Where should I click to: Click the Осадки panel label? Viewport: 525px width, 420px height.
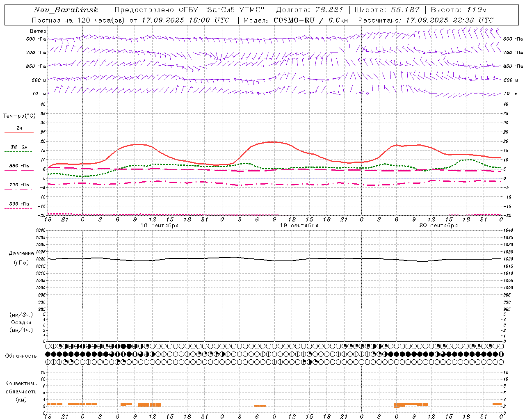21,322
